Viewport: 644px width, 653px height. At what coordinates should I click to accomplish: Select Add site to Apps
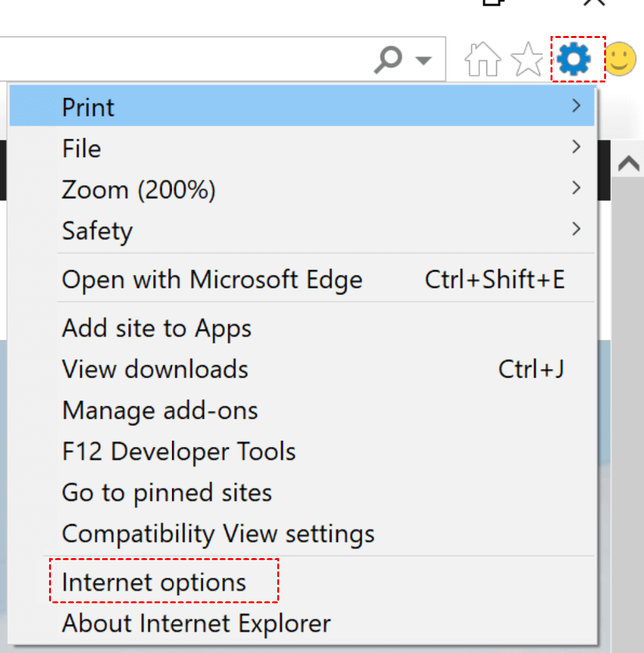pyautogui.click(x=157, y=328)
